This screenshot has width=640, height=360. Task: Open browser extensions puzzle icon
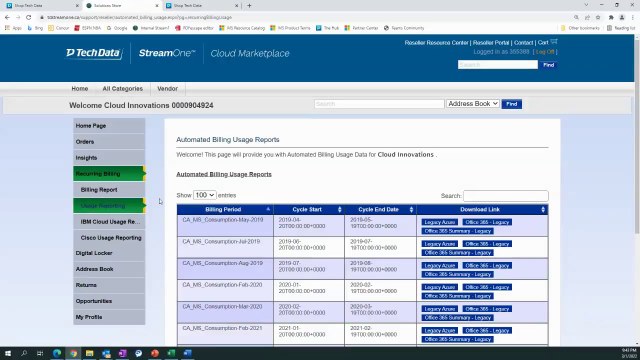611,18
